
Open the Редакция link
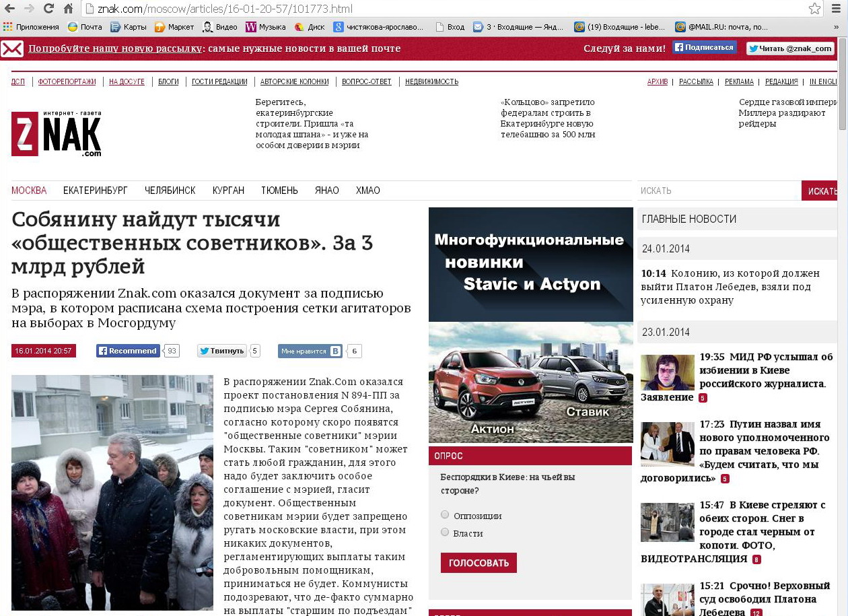pyautogui.click(x=781, y=81)
